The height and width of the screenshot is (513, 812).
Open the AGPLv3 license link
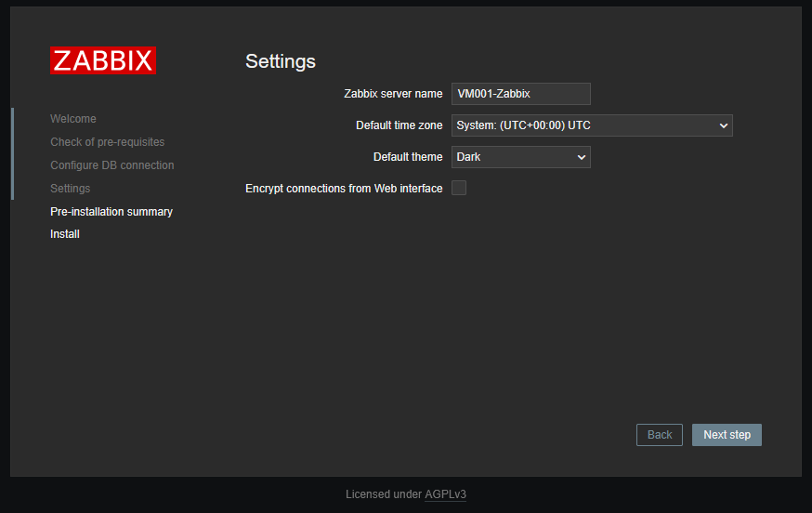pyautogui.click(x=445, y=494)
